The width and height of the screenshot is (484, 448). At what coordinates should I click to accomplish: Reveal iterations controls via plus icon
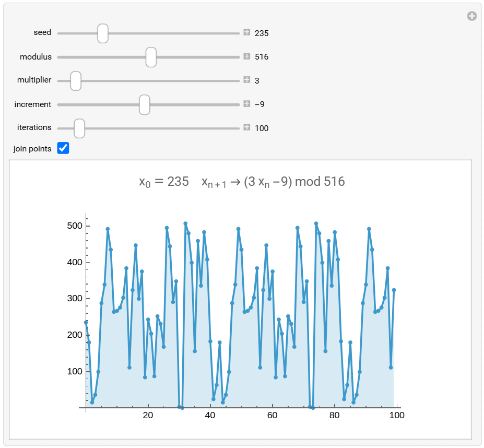point(246,128)
